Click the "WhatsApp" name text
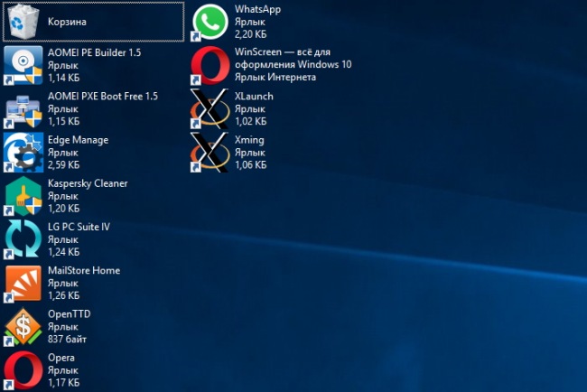Image resolution: width=587 pixels, height=392 pixels. pyautogui.click(x=257, y=9)
